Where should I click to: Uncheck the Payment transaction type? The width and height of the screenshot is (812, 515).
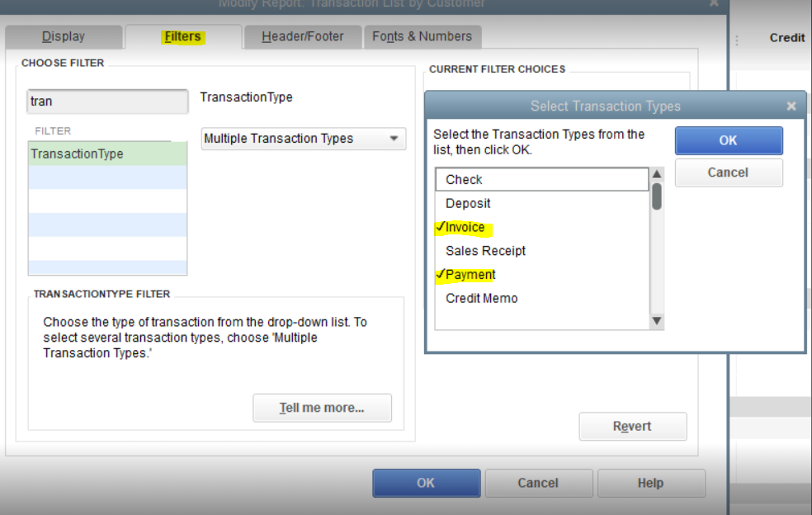tap(467, 274)
